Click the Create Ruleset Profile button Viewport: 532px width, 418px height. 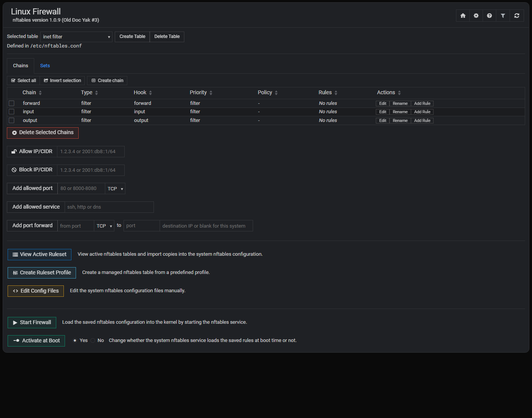pos(42,273)
